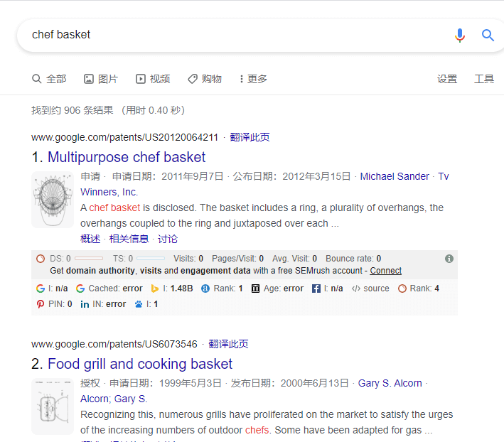This screenshot has width=504, height=442.
Task: Switch to the 视频 videos tab
Action: point(153,79)
